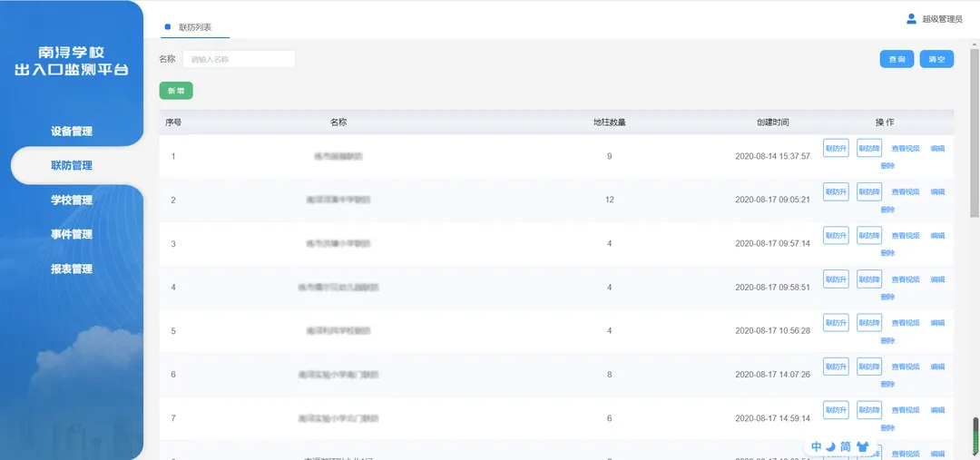980x460 pixels.
Task: Click 联防升 button in row 1
Action: (836, 148)
